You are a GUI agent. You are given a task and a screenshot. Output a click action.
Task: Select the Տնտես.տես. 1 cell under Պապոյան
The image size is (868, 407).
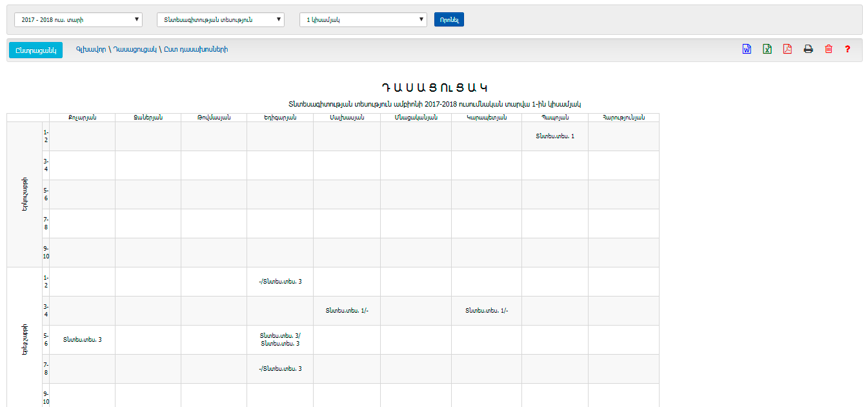[x=554, y=136]
